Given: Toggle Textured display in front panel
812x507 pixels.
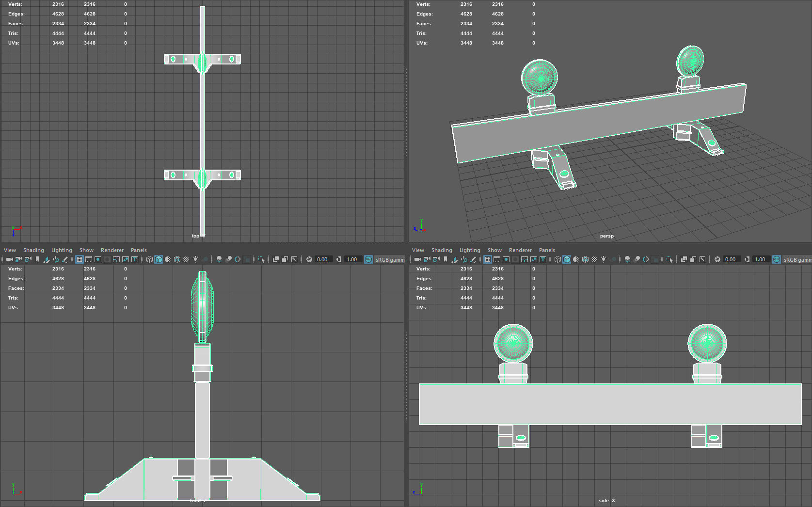Looking at the screenshot, I should pos(186,259).
